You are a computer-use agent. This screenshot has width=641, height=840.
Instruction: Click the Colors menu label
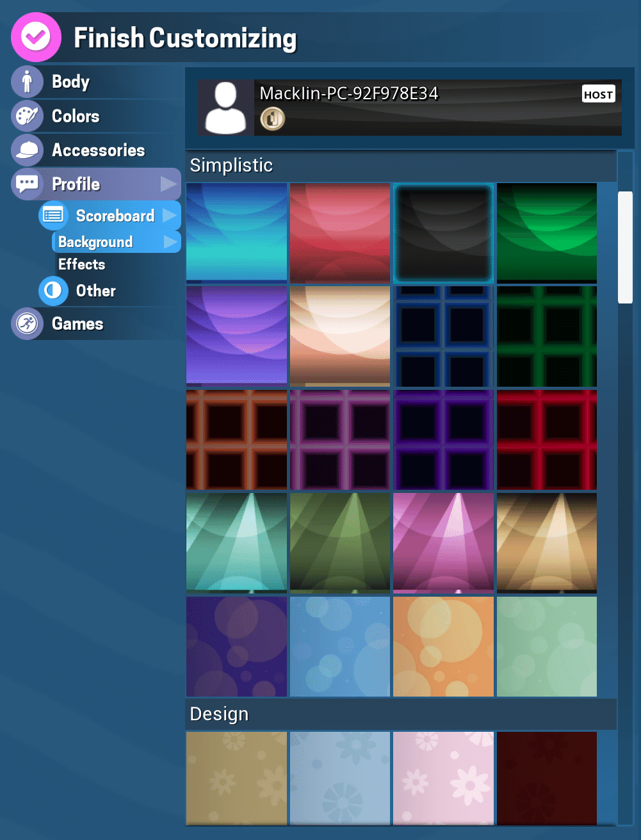coord(76,117)
